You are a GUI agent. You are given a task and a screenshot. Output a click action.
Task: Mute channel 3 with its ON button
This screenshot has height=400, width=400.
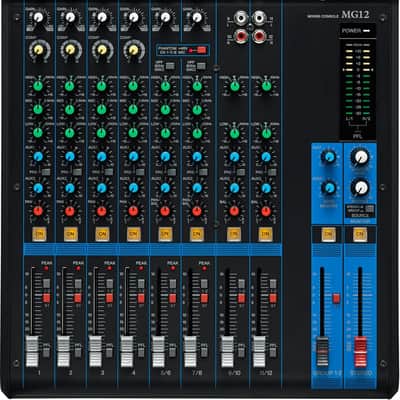(102, 234)
